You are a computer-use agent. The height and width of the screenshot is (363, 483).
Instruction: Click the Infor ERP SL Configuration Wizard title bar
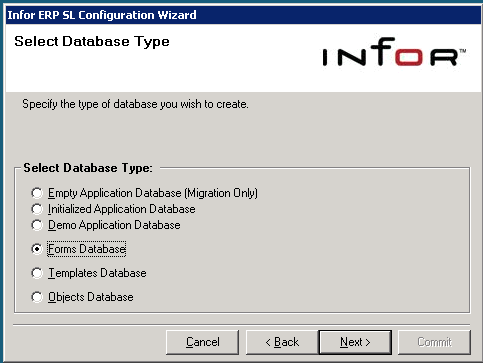pyautogui.click(x=242, y=15)
